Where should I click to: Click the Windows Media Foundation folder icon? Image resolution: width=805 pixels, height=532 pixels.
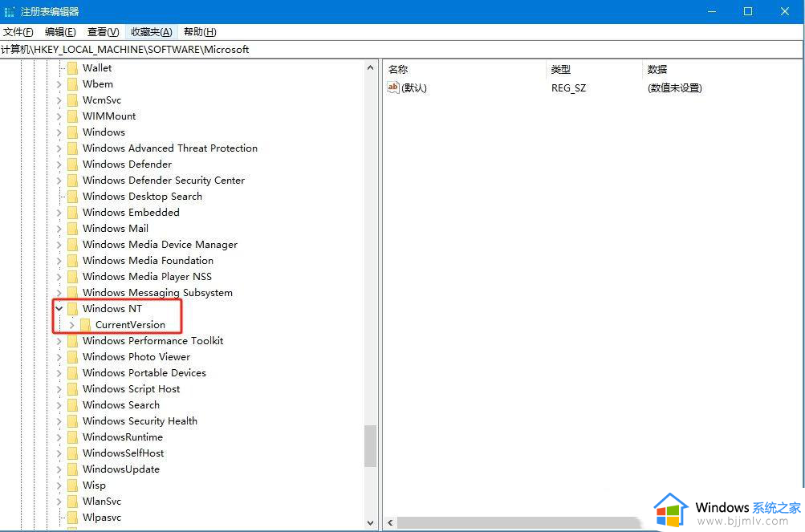click(72, 260)
